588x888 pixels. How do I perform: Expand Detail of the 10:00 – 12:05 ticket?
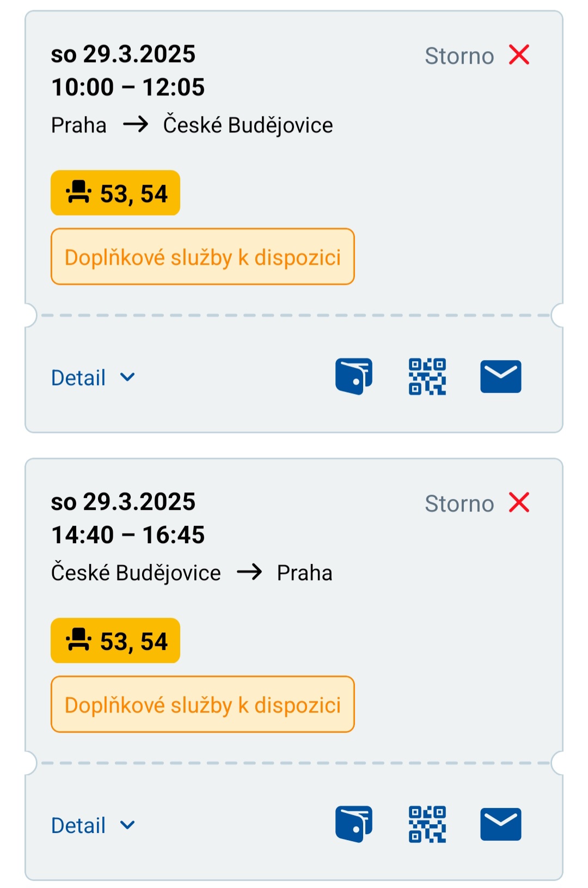93,378
